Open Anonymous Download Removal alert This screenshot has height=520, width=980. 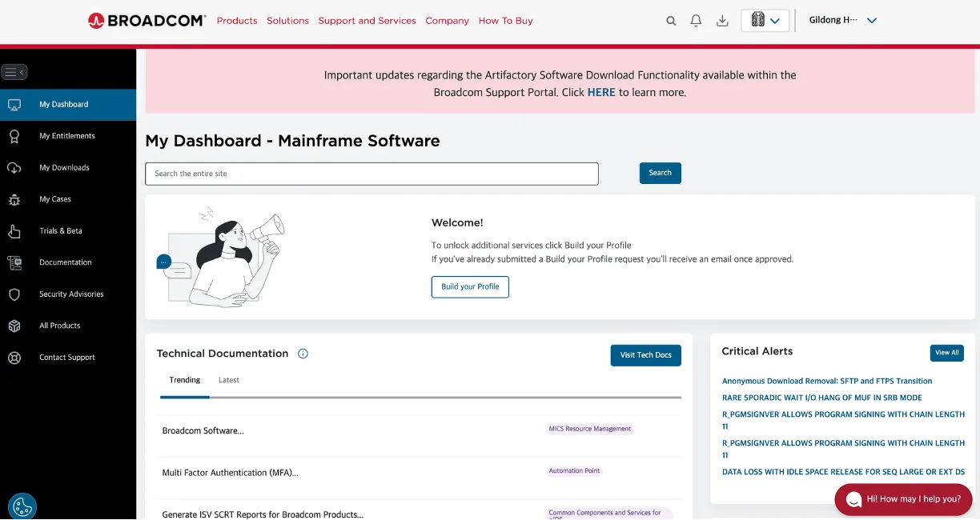pos(827,382)
